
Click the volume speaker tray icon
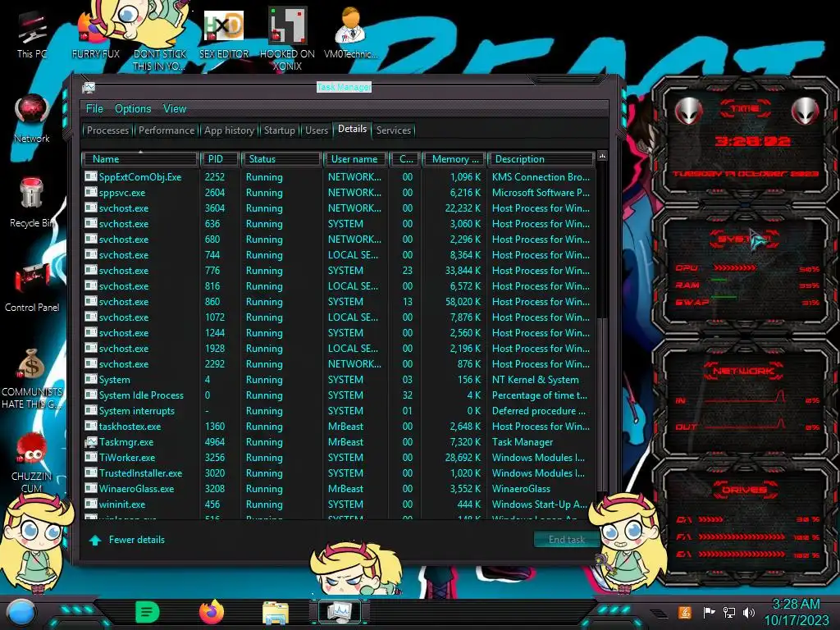click(x=748, y=612)
